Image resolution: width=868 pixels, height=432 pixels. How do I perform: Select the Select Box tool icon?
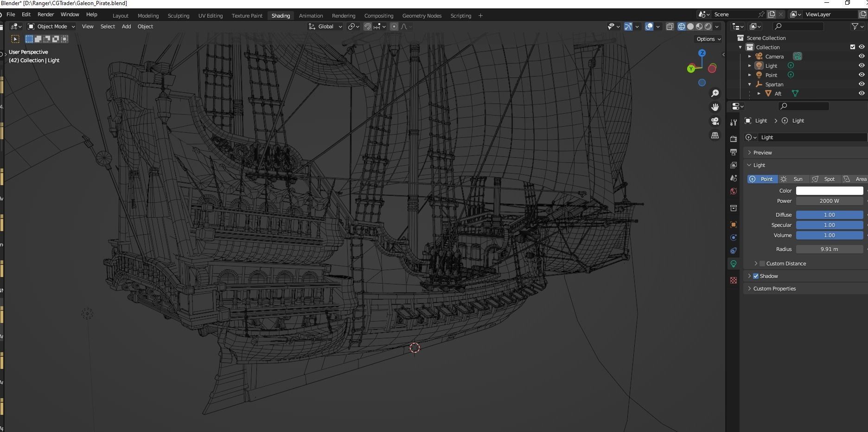[x=15, y=39]
